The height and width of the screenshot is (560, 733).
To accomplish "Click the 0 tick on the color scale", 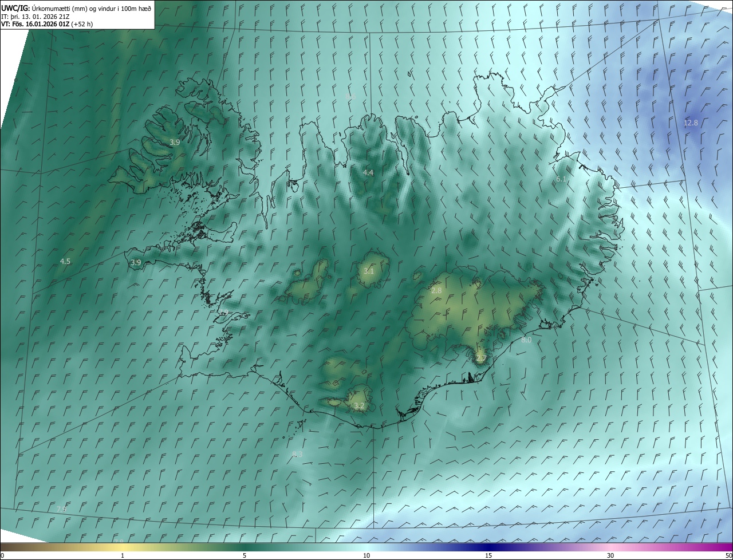I will (x=2, y=555).
